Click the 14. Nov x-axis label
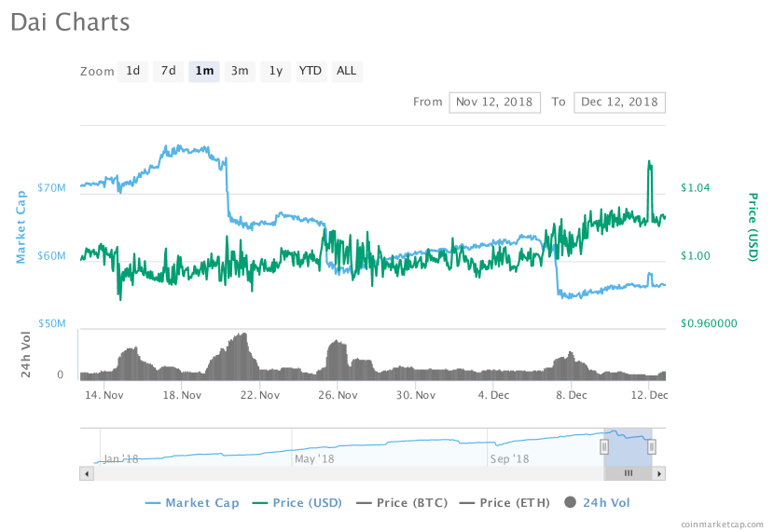774x532 pixels. 104,395
